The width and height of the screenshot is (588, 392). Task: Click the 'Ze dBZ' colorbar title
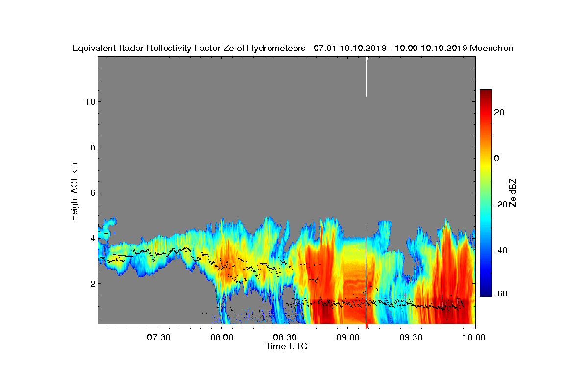pyautogui.click(x=514, y=192)
